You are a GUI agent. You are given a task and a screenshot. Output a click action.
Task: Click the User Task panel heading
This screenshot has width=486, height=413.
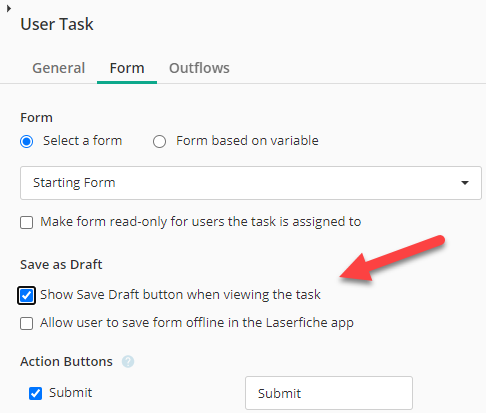click(57, 24)
